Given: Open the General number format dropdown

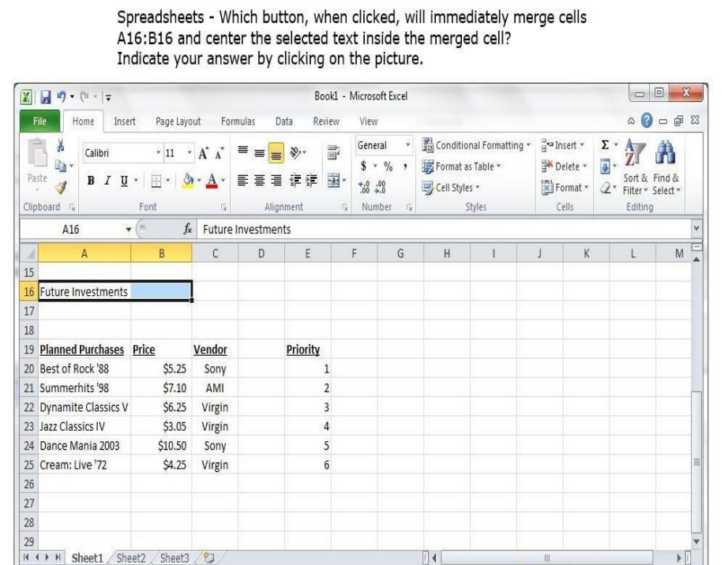Looking at the screenshot, I should tap(407, 145).
